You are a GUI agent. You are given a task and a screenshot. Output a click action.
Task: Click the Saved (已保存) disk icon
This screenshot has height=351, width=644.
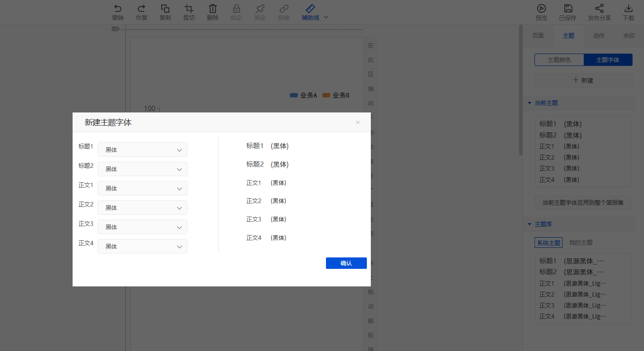pos(568,8)
